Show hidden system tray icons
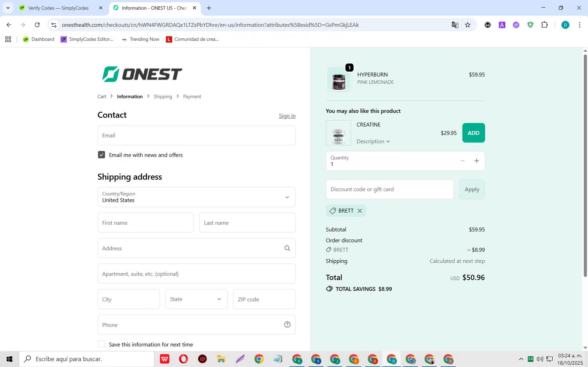Image resolution: width=588 pixels, height=367 pixels. tap(521, 359)
